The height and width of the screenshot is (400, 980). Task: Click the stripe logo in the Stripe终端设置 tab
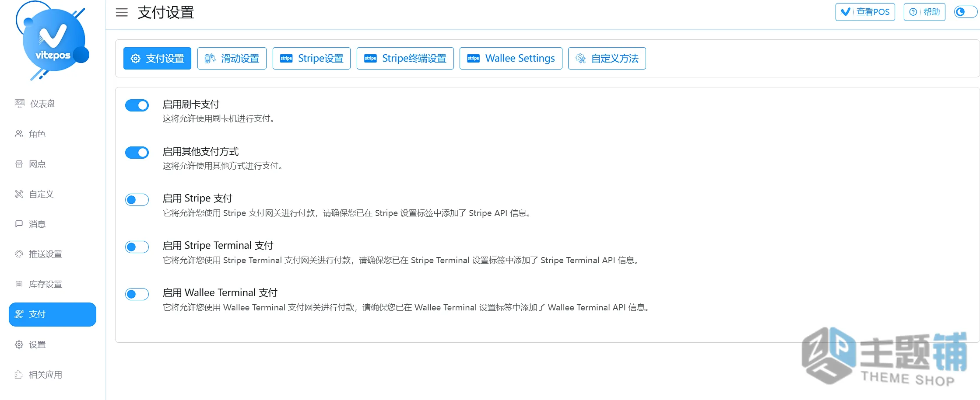click(370, 59)
